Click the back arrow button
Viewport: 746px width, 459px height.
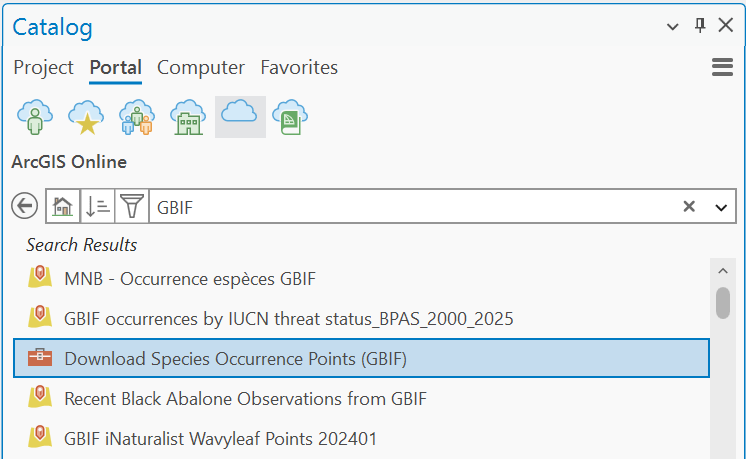click(x=24, y=207)
